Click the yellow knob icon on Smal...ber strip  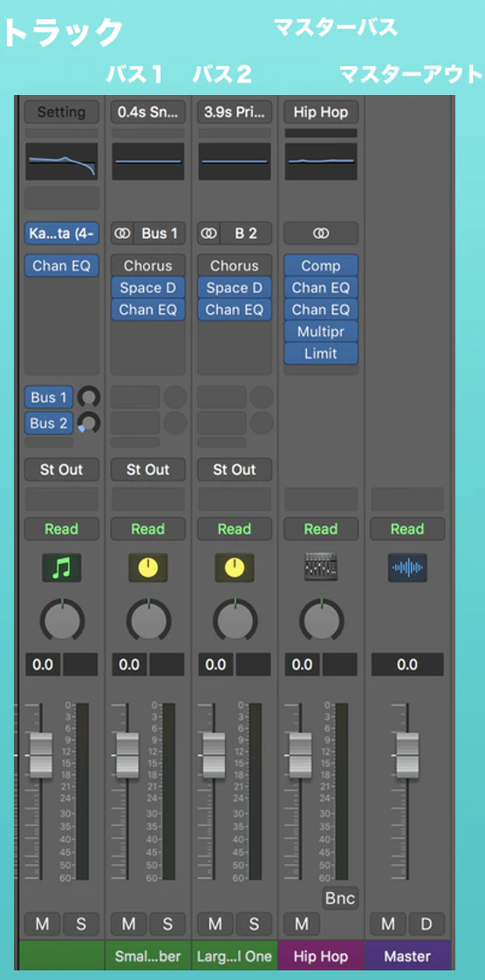(x=148, y=568)
